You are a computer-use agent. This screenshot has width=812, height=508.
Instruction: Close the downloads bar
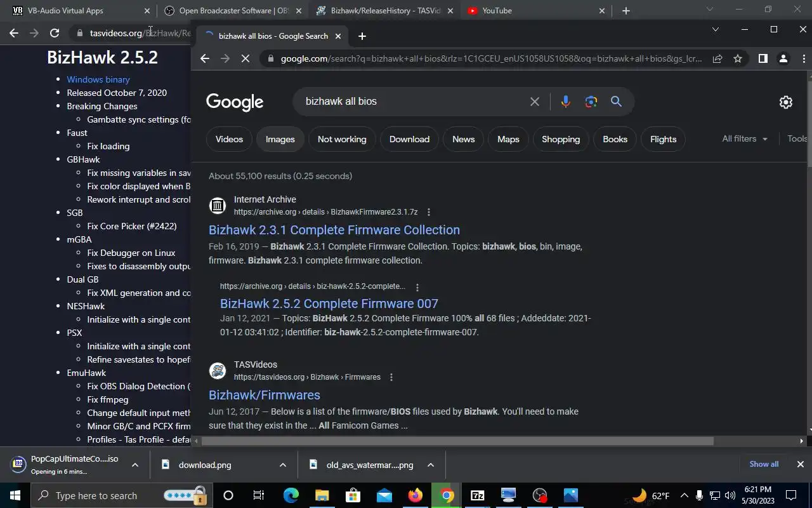click(800, 464)
